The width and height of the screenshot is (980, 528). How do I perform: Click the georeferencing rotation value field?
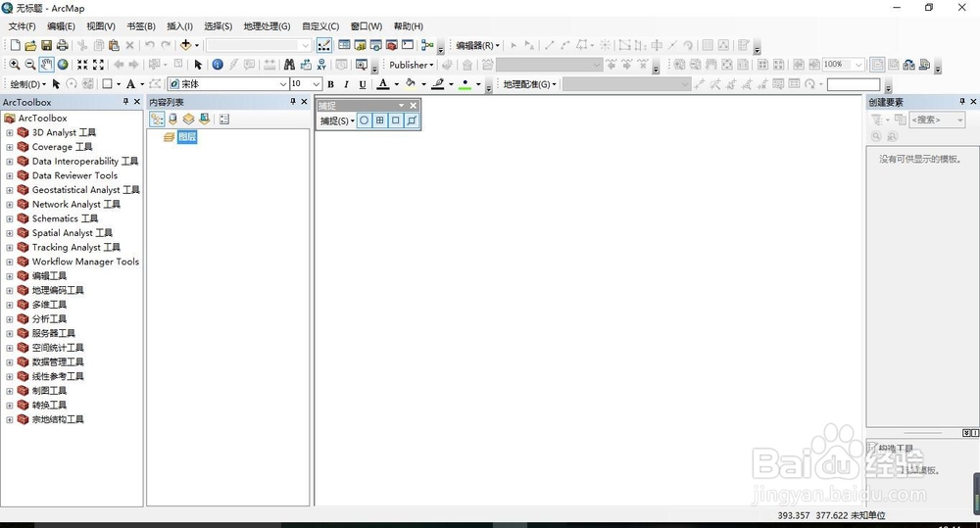(854, 83)
